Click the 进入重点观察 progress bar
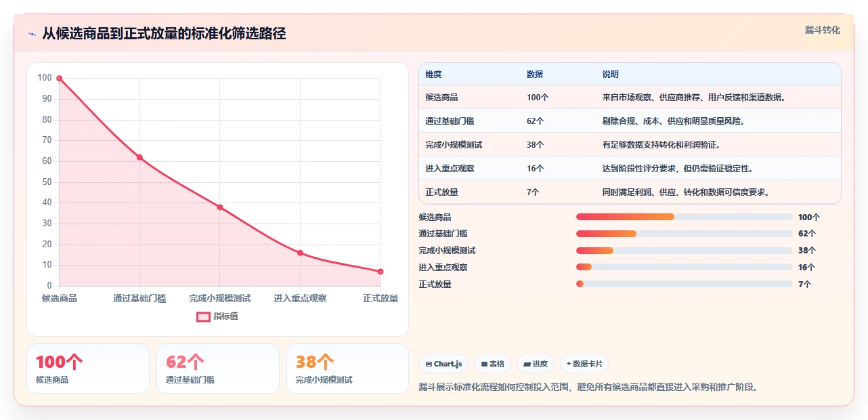 pos(684,267)
